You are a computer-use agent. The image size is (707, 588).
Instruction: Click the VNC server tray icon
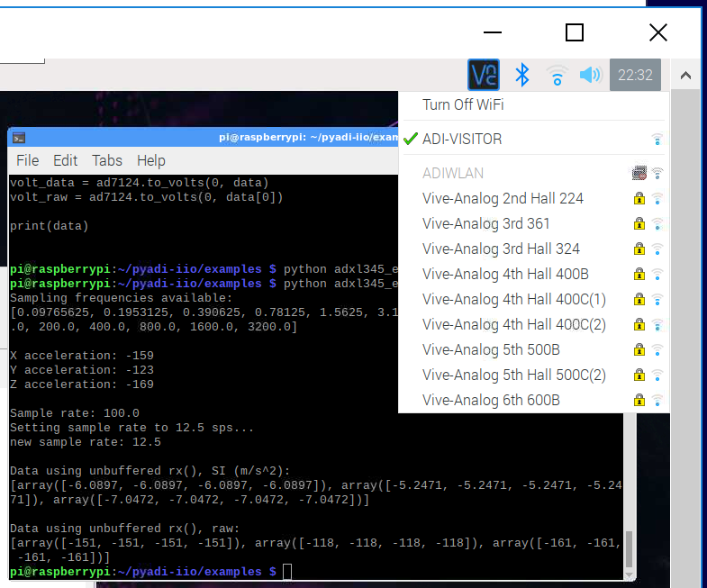tap(484, 75)
